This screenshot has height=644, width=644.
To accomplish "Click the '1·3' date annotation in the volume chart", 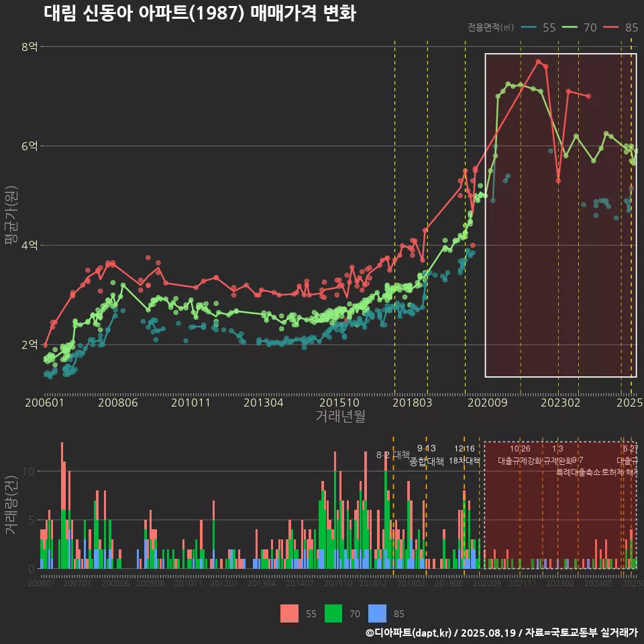I will coord(557,449).
